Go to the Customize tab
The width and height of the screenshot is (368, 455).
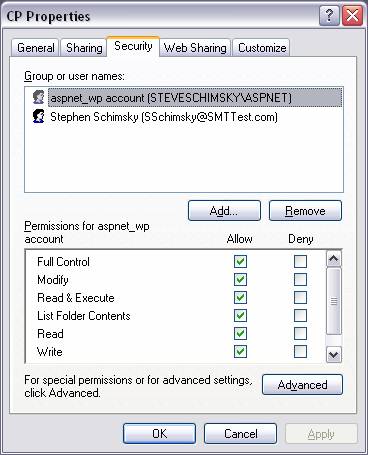tap(262, 48)
